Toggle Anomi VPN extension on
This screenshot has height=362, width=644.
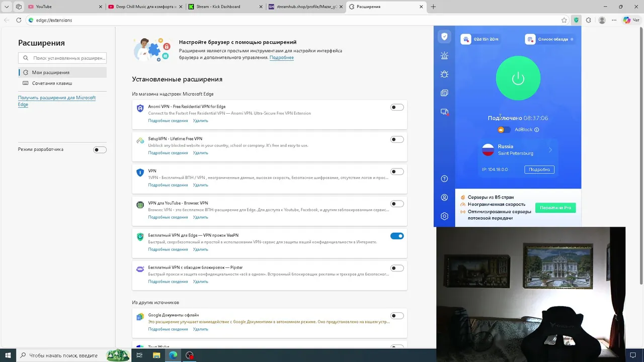click(x=397, y=107)
